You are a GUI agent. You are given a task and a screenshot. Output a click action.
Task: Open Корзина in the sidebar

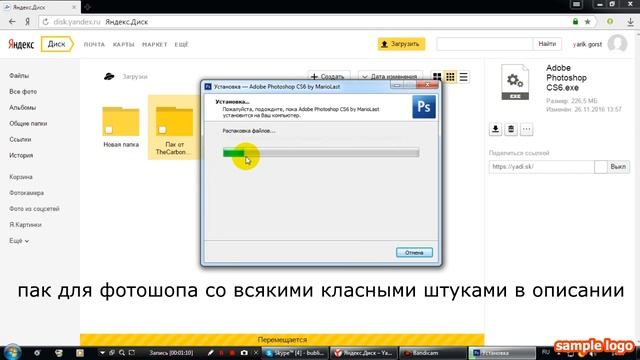(21, 177)
